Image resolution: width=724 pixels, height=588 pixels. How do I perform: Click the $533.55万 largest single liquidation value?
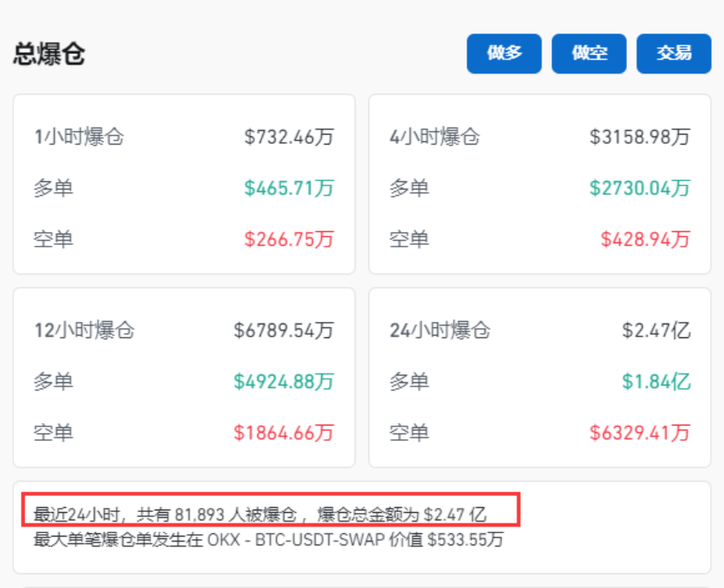click(x=466, y=540)
